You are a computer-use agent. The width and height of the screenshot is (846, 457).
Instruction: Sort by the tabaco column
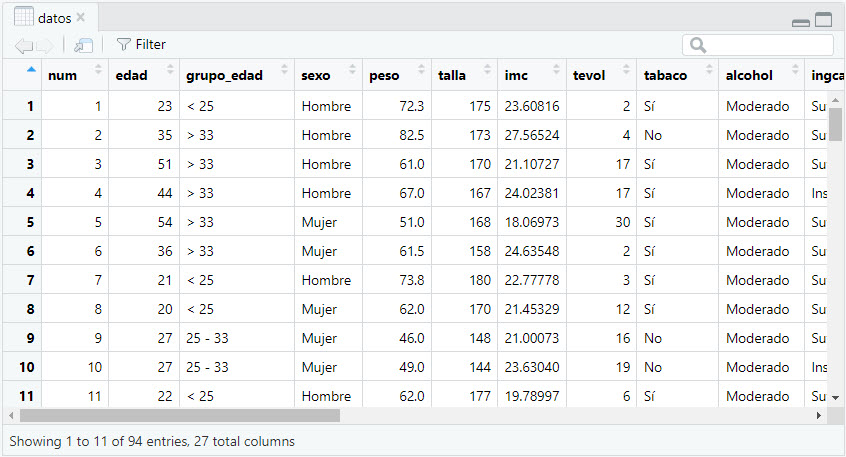pyautogui.click(x=665, y=75)
